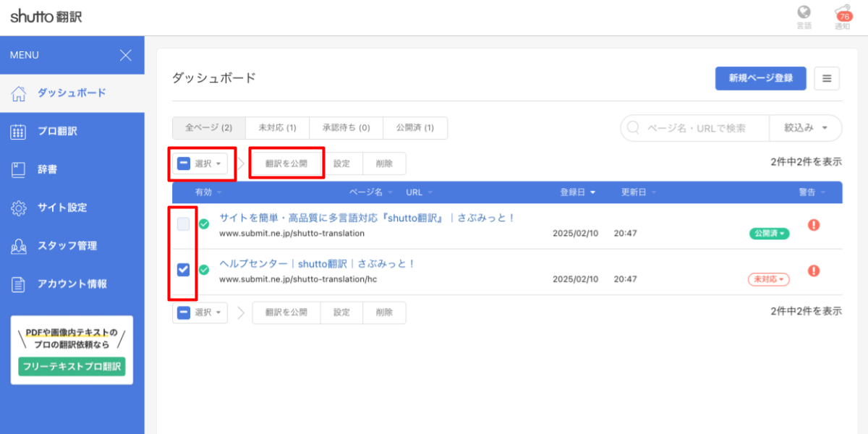The width and height of the screenshot is (868, 434).
Task: Click the スタッフ管理 people icon
Action: 19,246
